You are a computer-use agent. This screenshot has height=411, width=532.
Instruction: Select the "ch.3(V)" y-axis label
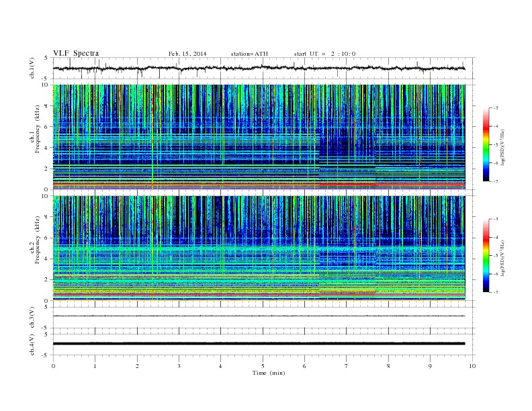tap(32, 318)
